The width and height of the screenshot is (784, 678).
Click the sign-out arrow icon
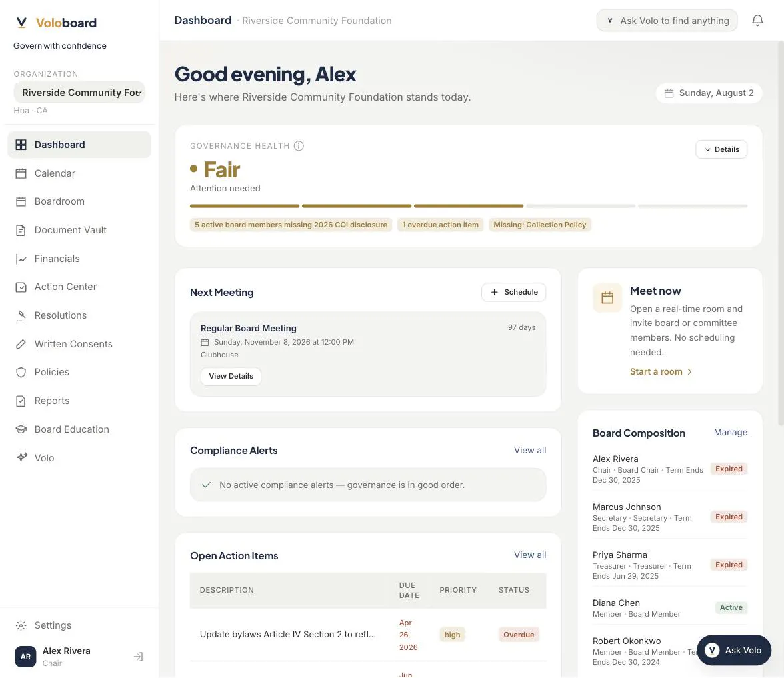pyautogui.click(x=139, y=657)
